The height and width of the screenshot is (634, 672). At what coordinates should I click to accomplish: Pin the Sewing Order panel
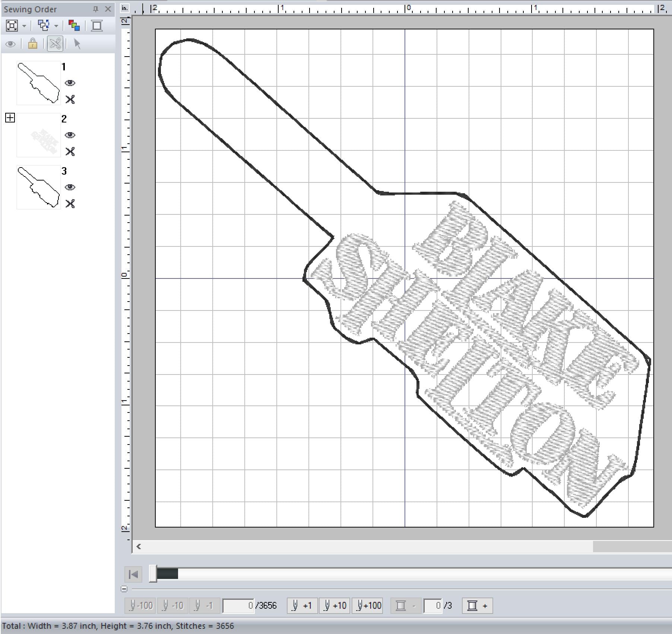[96, 9]
